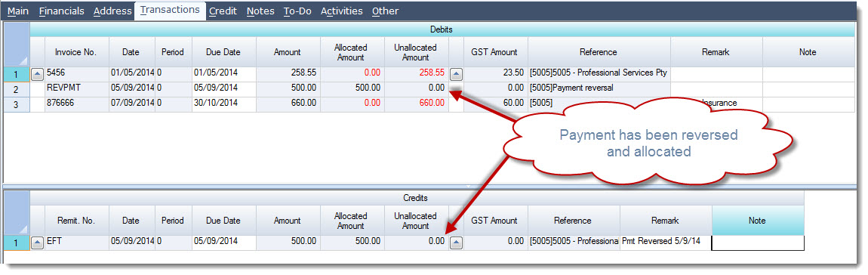The image size is (868, 275).
Task: Click Credits Date column header
Action: point(131,220)
